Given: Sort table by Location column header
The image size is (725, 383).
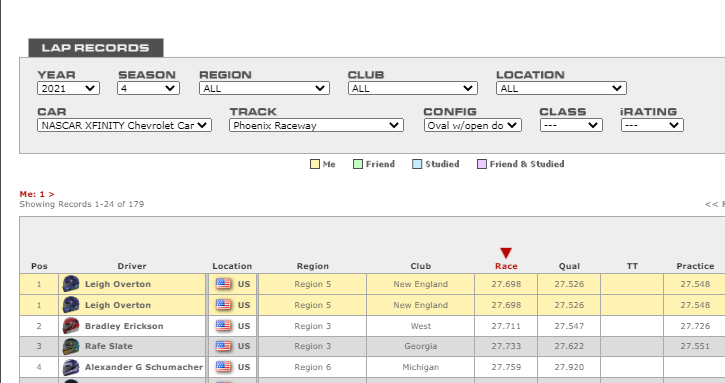Looking at the screenshot, I should 232,266.
